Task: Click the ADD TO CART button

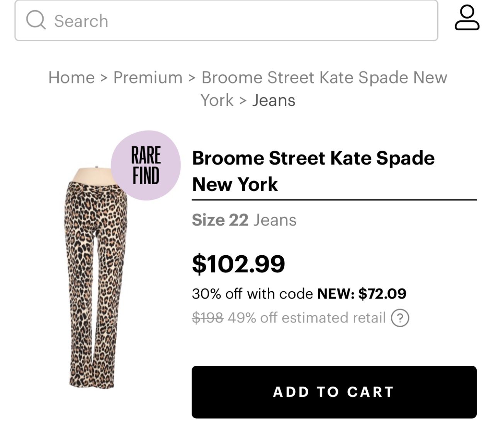Action: pyautogui.click(x=333, y=392)
